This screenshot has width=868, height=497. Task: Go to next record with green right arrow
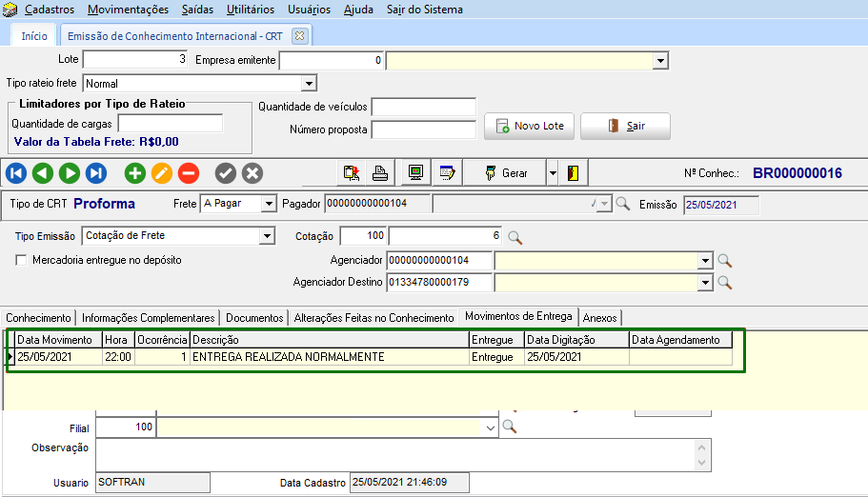point(70,173)
